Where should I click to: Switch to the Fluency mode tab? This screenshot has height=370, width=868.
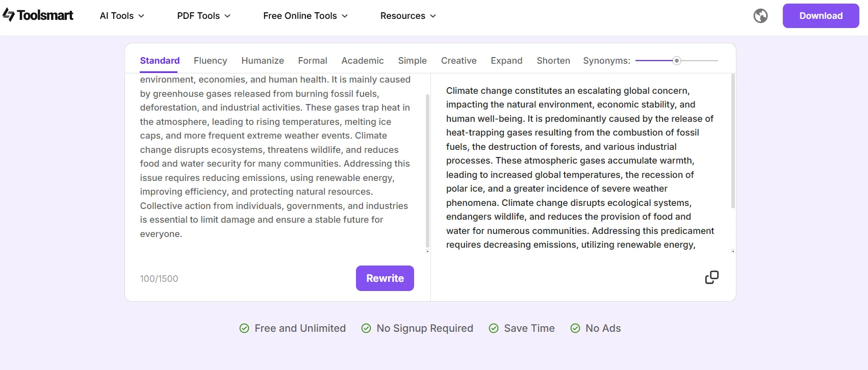210,61
